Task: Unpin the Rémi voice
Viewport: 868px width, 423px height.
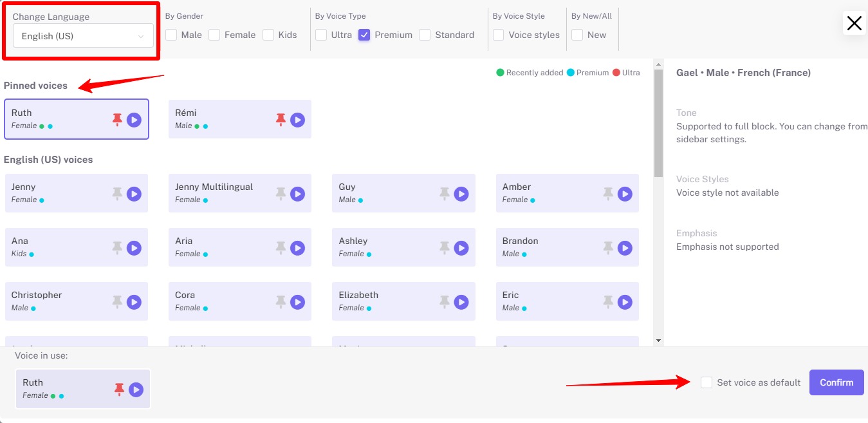Action: [x=281, y=120]
